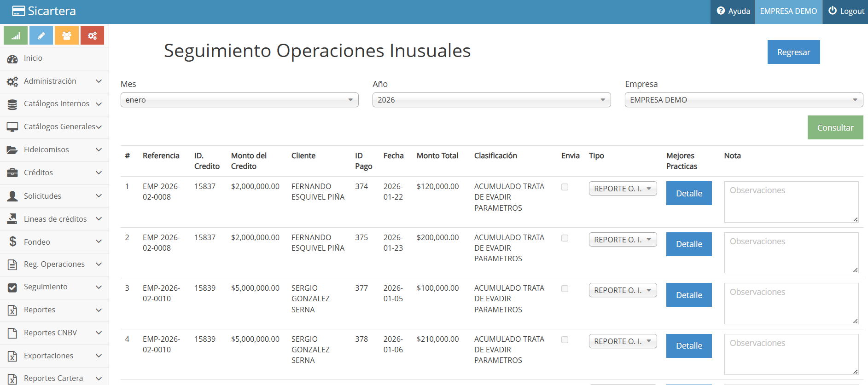868x385 pixels.
Task: Open the Año dropdown showing 2026
Action: (x=491, y=100)
